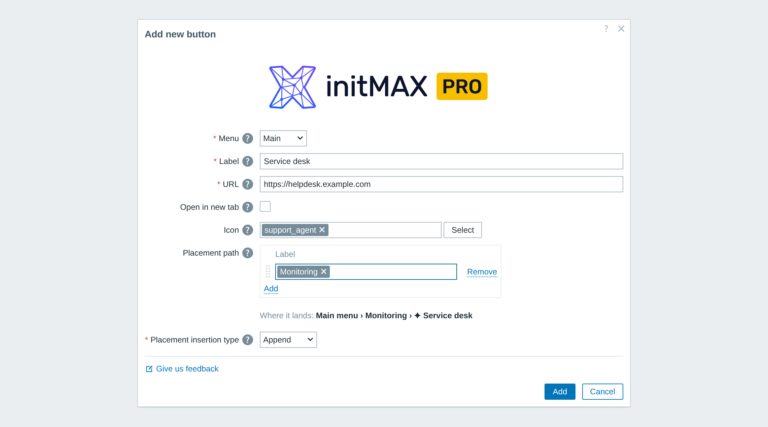Screen dimensions: 768x427
Task: Click help icon beside Placement path
Action: coord(248,253)
